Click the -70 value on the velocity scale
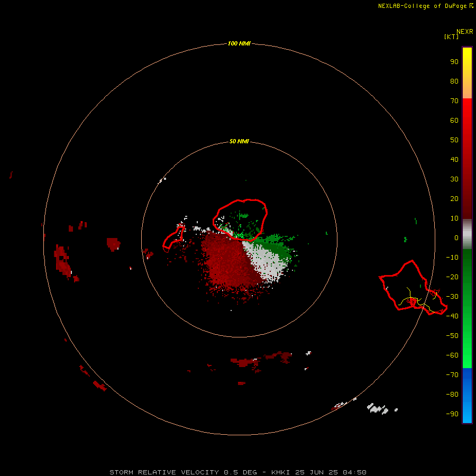This screenshot has width=476, height=476. (x=452, y=375)
